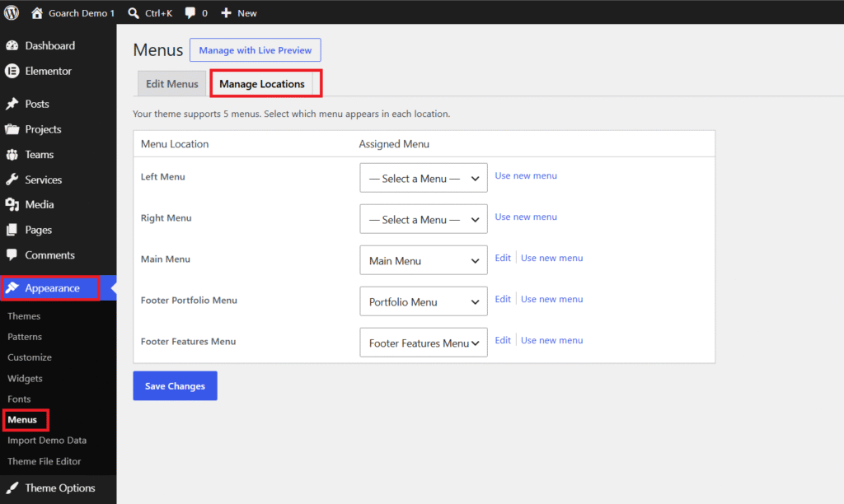Click Edit link for Footer Portfolio Menu

point(503,299)
